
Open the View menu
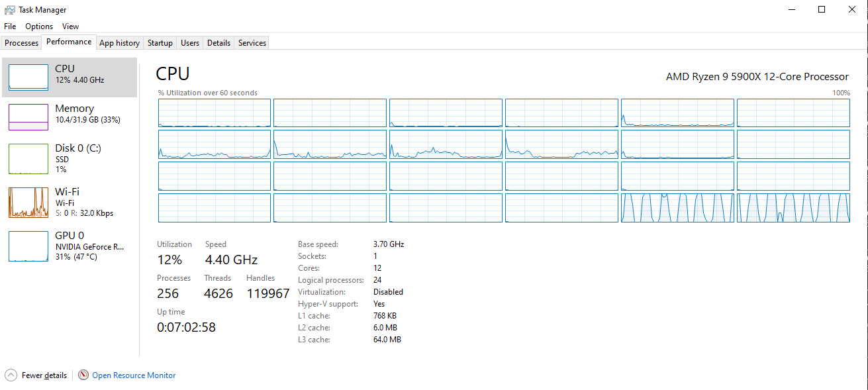pyautogui.click(x=71, y=26)
